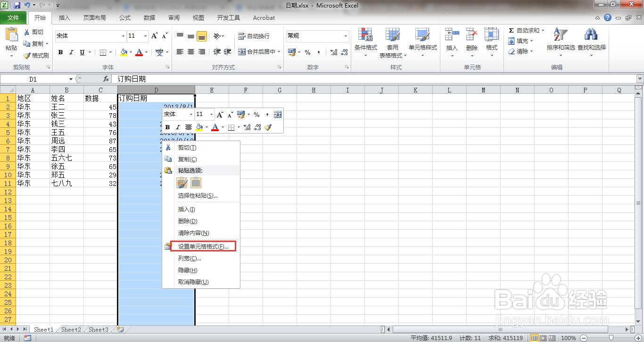
Task: Open the Clear 清除 dropdown
Action: [521, 51]
